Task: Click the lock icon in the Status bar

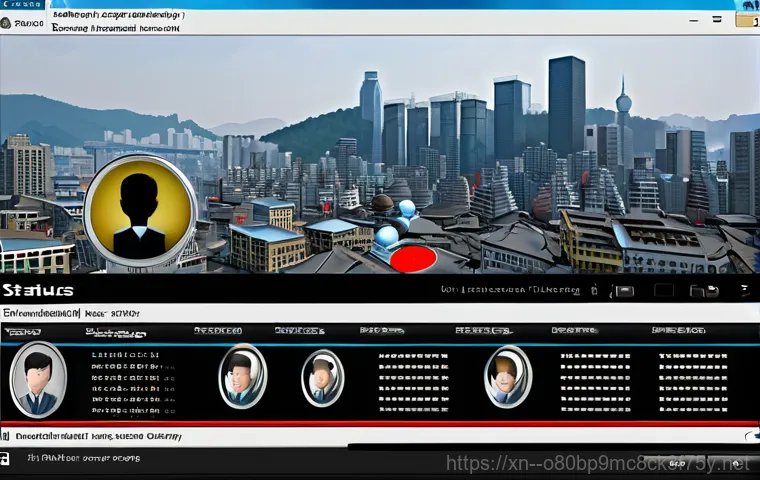Action: (x=594, y=291)
